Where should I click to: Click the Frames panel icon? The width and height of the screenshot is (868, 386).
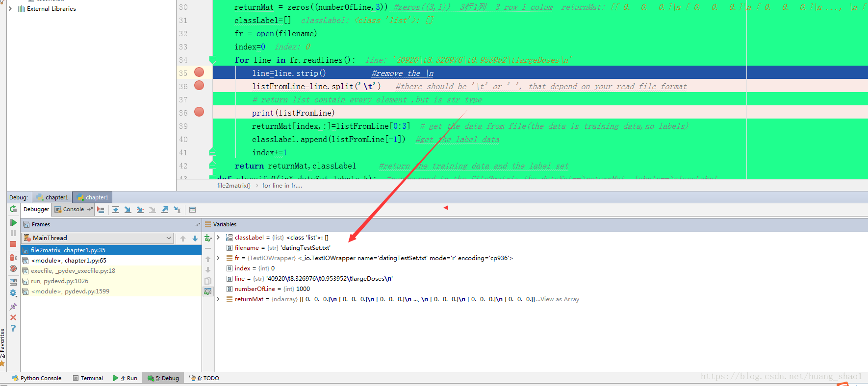[26, 224]
